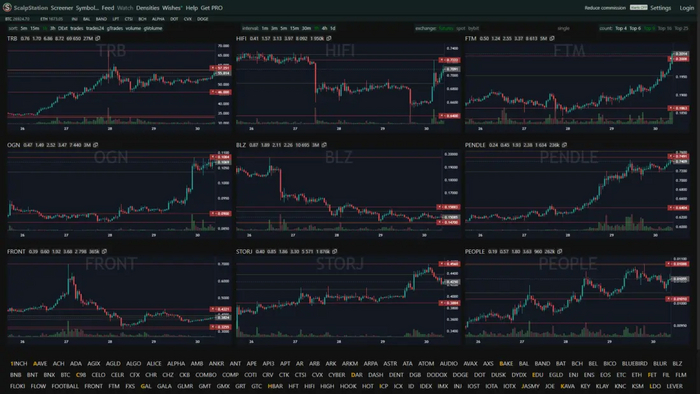Screen dimensions: 700x394
Task: Click the Reduce commission link
Action: tap(605, 8)
